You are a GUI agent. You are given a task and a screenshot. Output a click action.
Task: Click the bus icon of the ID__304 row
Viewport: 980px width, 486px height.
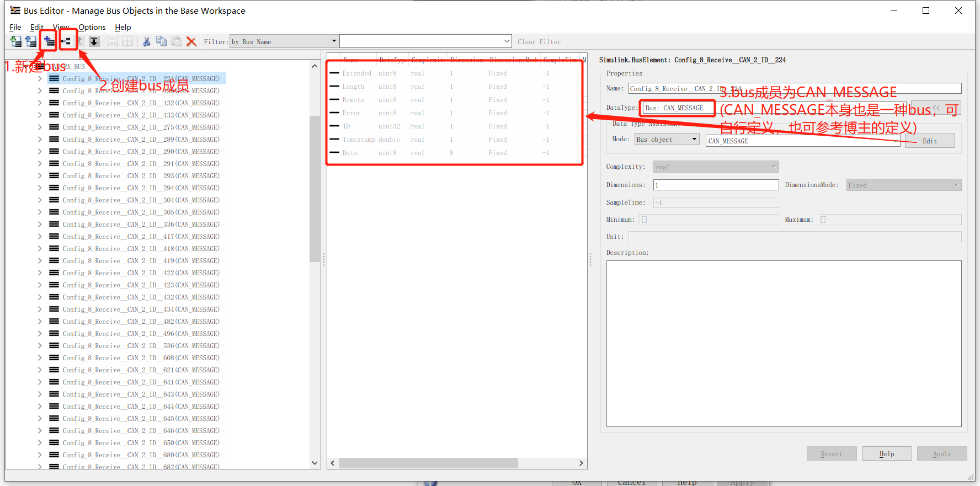tap(54, 200)
